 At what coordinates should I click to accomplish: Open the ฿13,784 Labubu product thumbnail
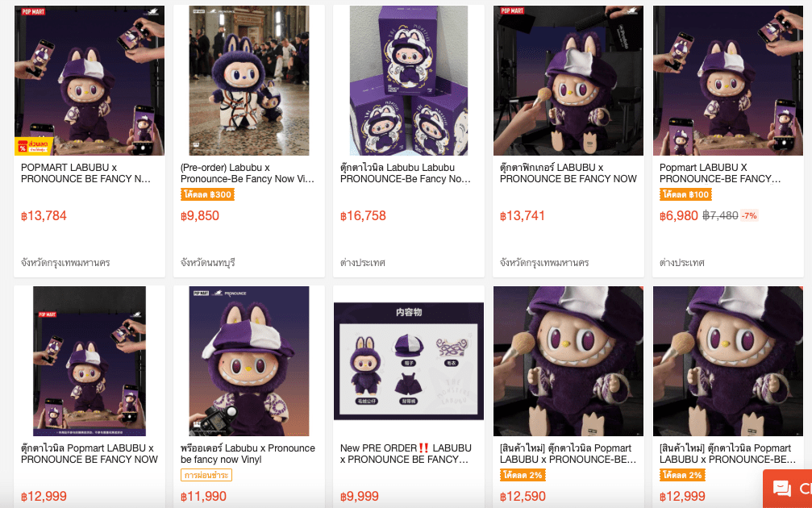tap(89, 81)
